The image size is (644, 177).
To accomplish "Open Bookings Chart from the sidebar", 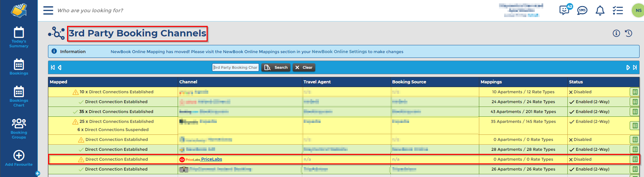I will (19, 96).
